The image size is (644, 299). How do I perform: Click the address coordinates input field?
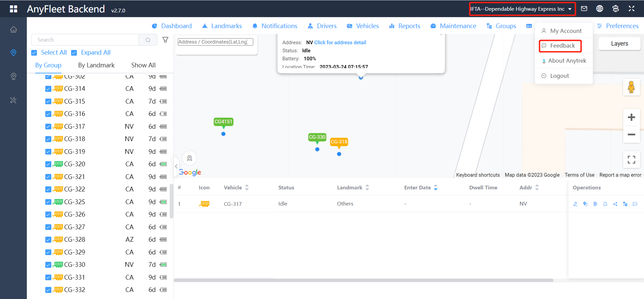(x=215, y=42)
